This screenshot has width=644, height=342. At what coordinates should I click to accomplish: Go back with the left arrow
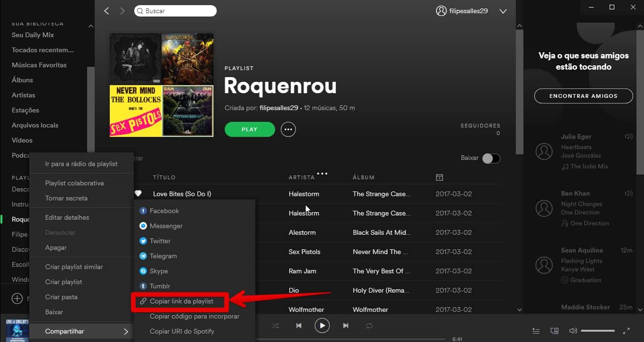click(106, 11)
